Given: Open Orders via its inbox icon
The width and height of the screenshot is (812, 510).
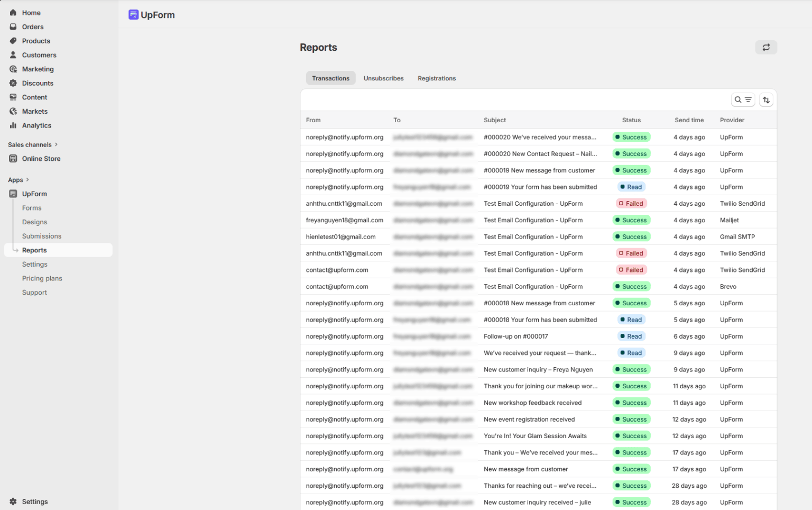Looking at the screenshot, I should pyautogui.click(x=13, y=27).
